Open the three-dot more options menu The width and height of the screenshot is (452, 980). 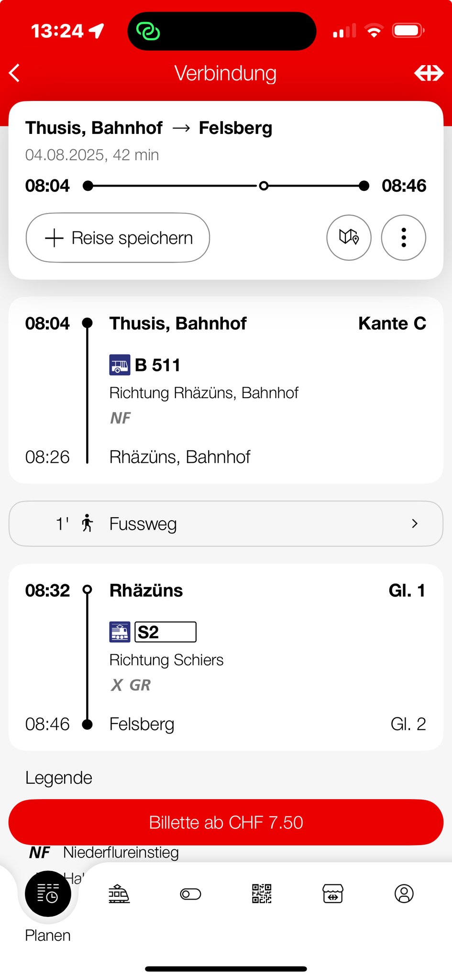click(x=403, y=237)
